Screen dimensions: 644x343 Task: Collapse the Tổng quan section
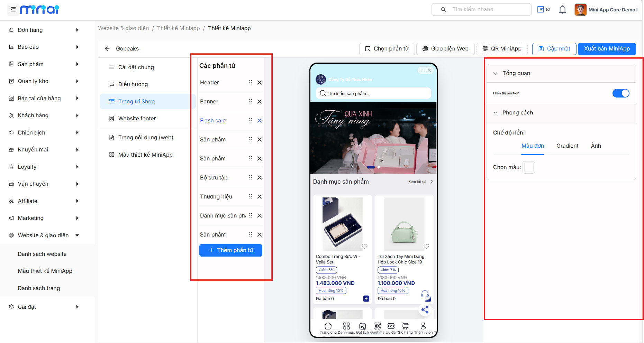point(496,73)
